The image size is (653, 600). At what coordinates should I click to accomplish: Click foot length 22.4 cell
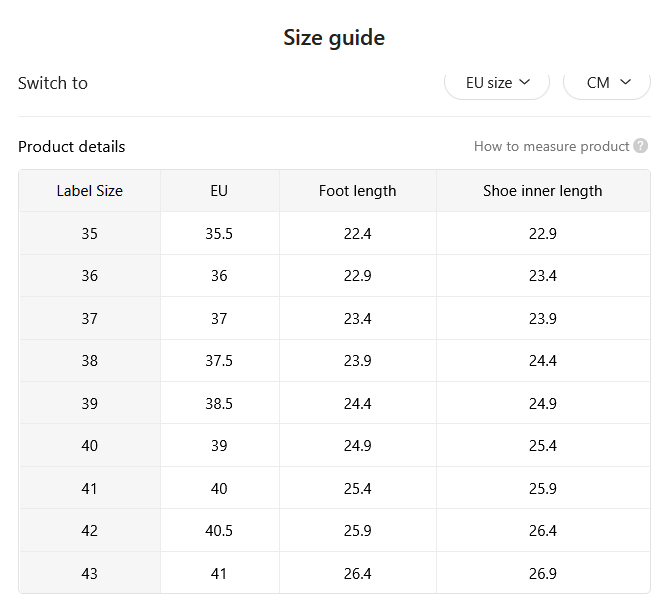tap(357, 234)
